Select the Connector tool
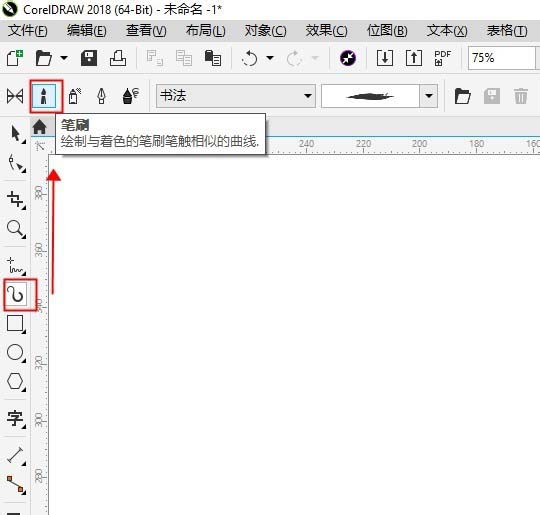The height and width of the screenshot is (515, 540). click(x=16, y=485)
